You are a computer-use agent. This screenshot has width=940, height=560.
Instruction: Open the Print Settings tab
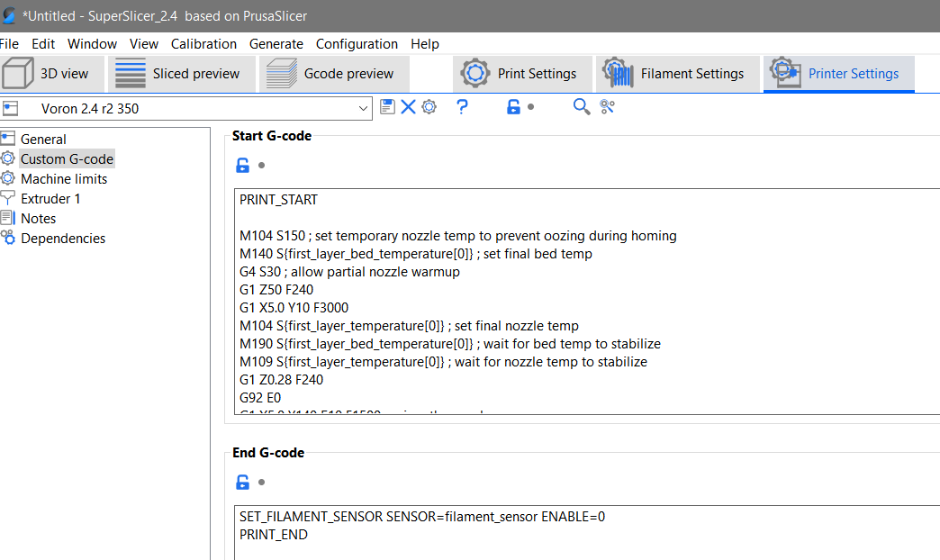(x=523, y=74)
